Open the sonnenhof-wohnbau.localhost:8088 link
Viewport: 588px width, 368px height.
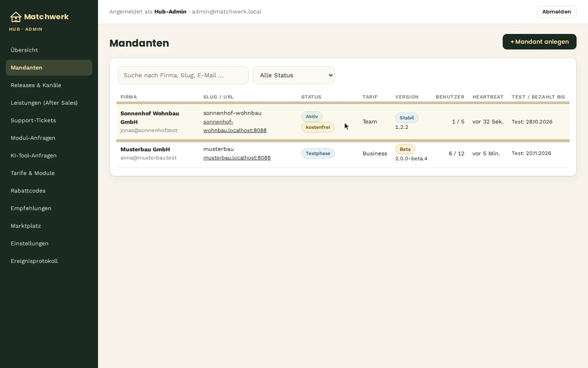tap(235, 126)
